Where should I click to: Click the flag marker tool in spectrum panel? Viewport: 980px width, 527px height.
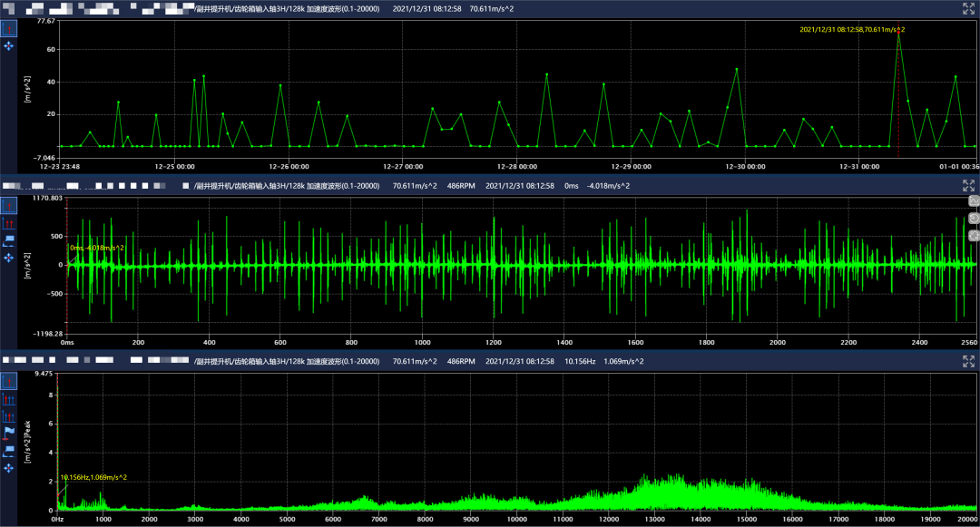click(9, 433)
